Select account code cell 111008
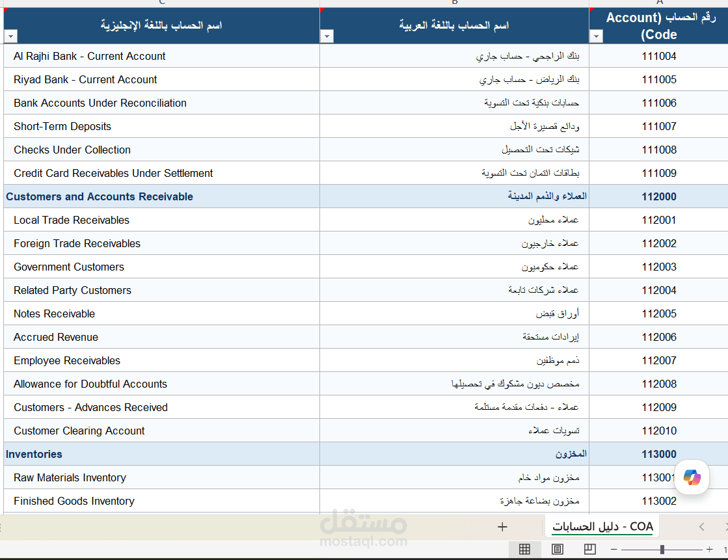 (659, 150)
